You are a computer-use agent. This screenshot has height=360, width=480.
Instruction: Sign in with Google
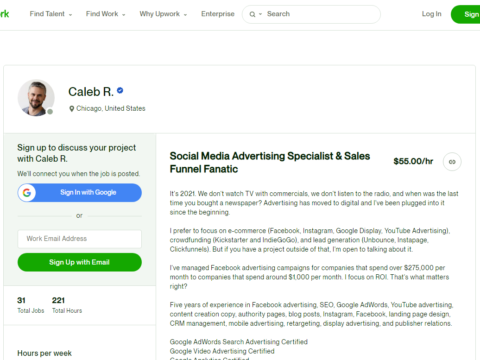80,193
